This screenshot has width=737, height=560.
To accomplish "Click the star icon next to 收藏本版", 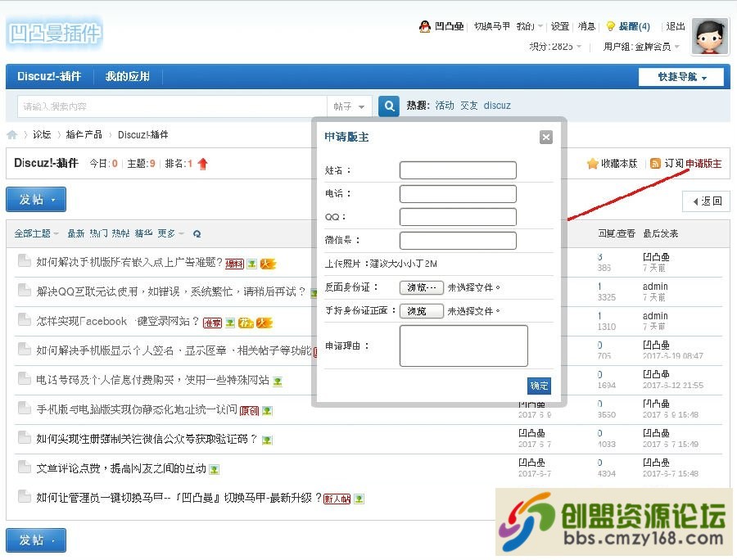I will [x=592, y=164].
